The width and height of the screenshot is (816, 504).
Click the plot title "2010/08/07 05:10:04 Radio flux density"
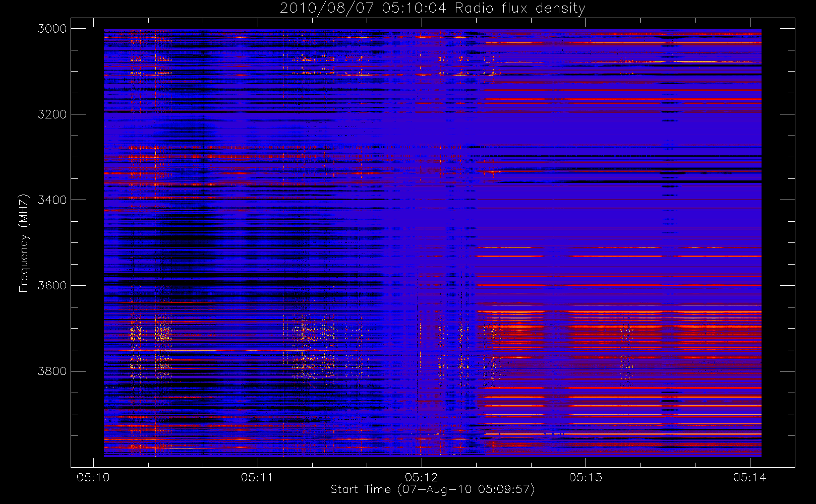(433, 9)
